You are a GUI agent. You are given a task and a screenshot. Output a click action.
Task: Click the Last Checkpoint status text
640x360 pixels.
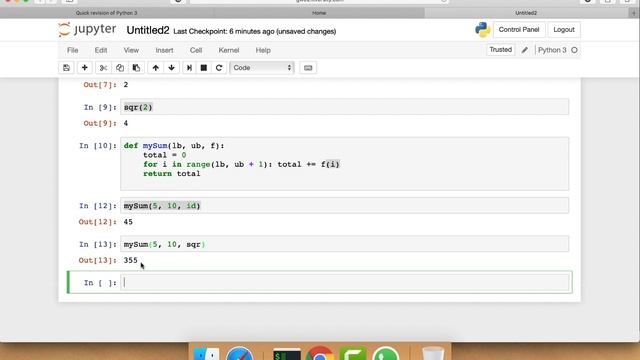255,31
